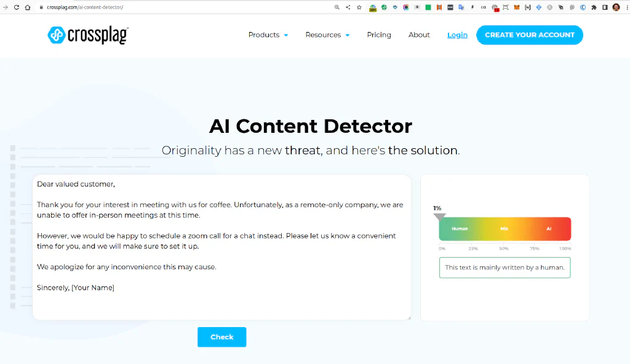Reload the page with the refresh icon
This screenshot has height=364, width=630.
pos(17,7)
